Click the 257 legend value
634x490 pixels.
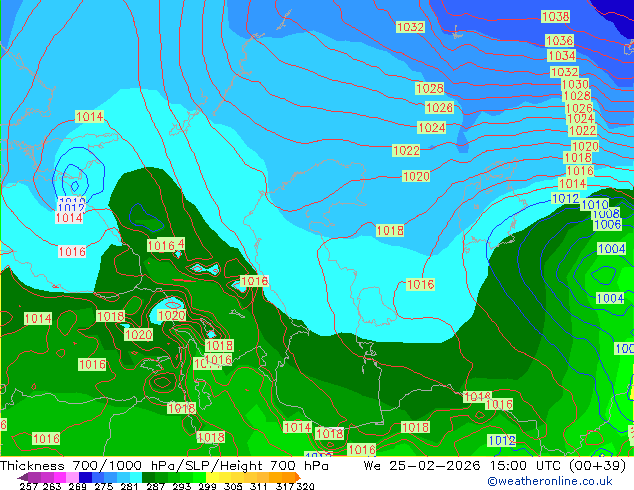pos(28,486)
